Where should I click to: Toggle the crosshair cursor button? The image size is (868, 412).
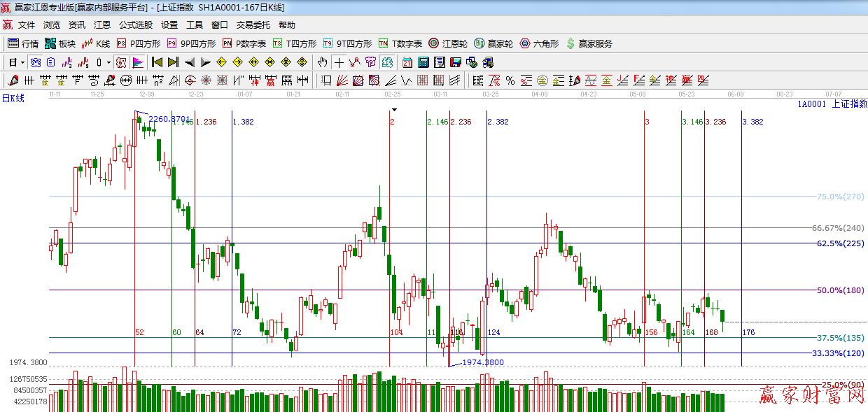(x=339, y=62)
